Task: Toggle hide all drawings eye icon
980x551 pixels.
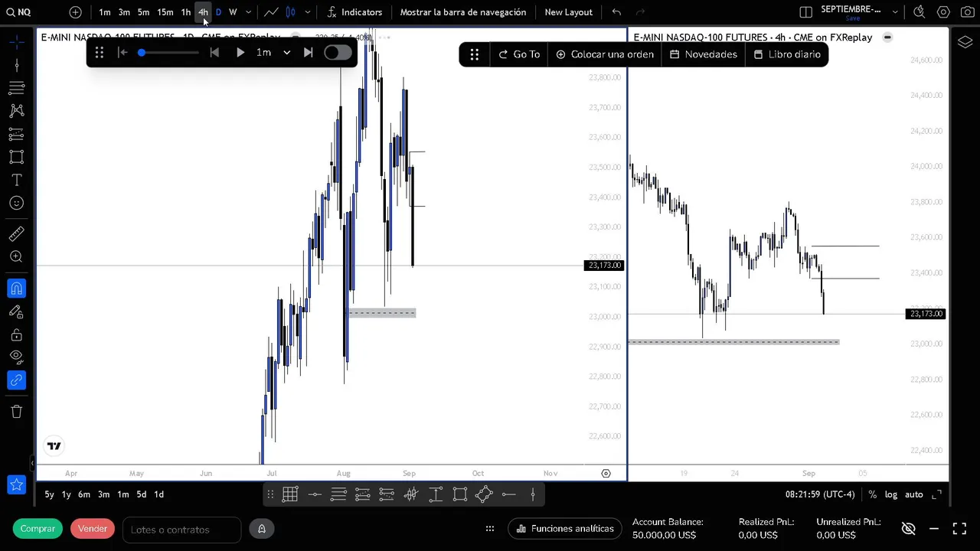Action: point(16,357)
